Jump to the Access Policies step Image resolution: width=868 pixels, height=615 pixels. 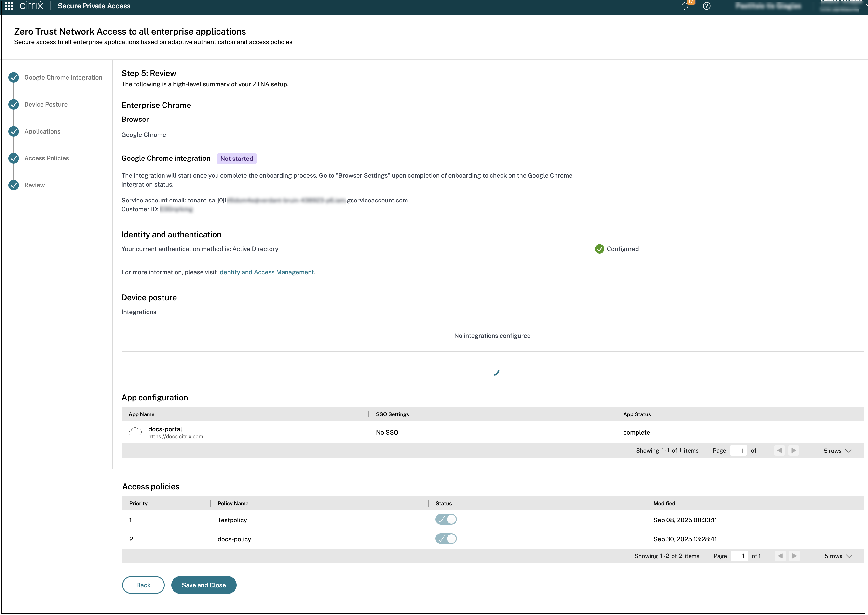[x=47, y=158]
